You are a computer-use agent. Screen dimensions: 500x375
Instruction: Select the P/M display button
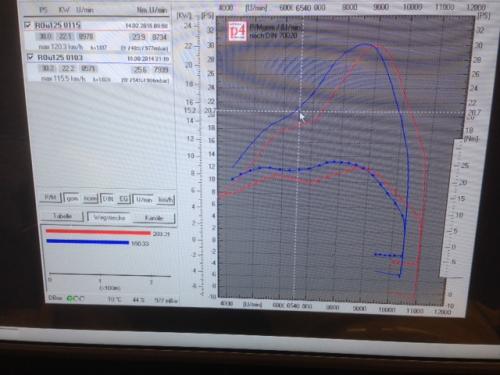[50, 198]
